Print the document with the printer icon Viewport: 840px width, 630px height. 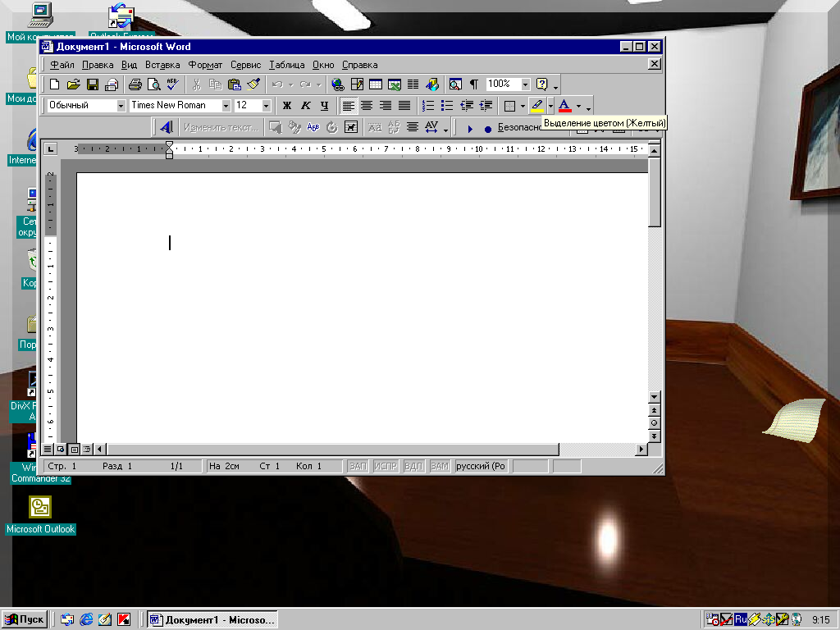tap(135, 84)
